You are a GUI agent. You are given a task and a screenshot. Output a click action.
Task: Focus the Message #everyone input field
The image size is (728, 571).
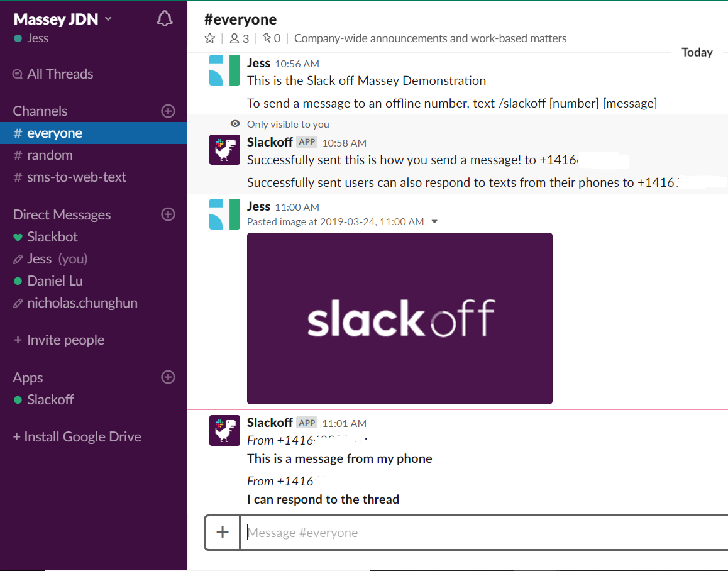tap(484, 533)
